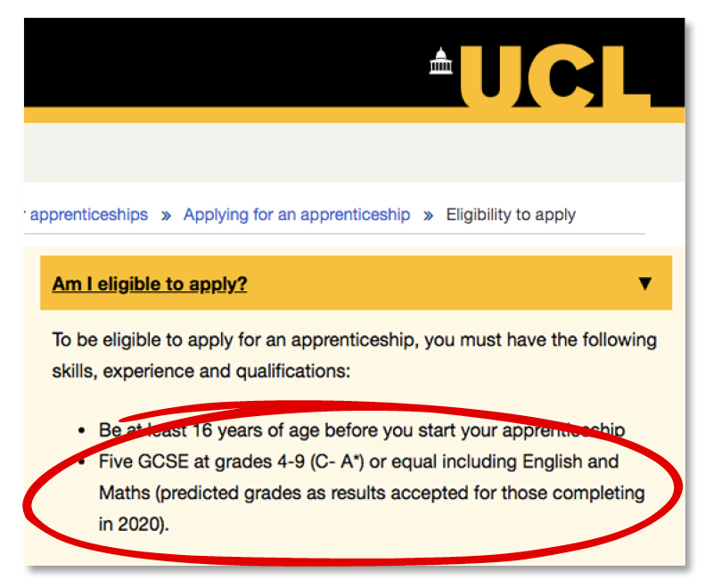713x588 pixels.
Task: Click the black header banner area
Action: point(227,62)
